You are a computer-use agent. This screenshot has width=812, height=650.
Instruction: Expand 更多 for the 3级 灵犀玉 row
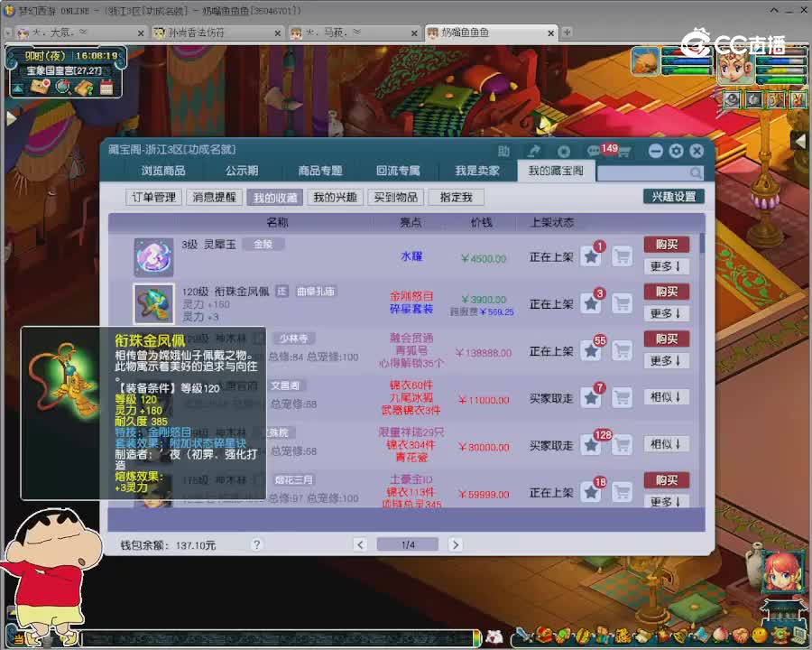pyautogui.click(x=667, y=266)
